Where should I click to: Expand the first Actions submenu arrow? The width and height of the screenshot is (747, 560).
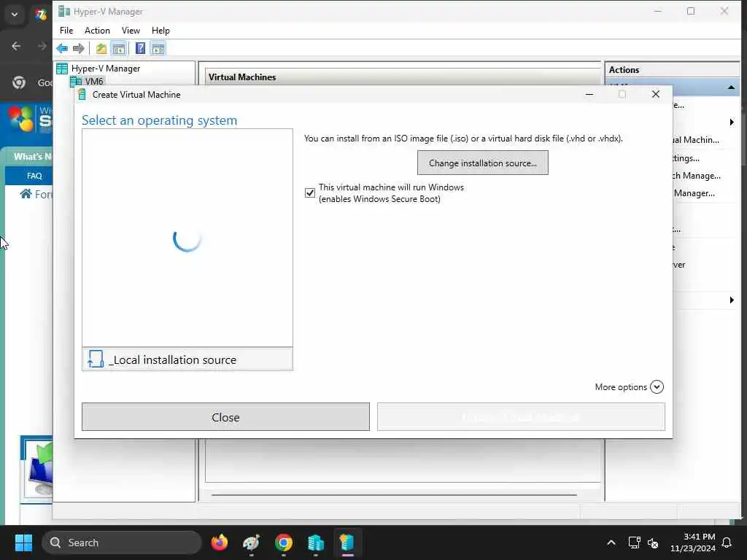[731, 122]
